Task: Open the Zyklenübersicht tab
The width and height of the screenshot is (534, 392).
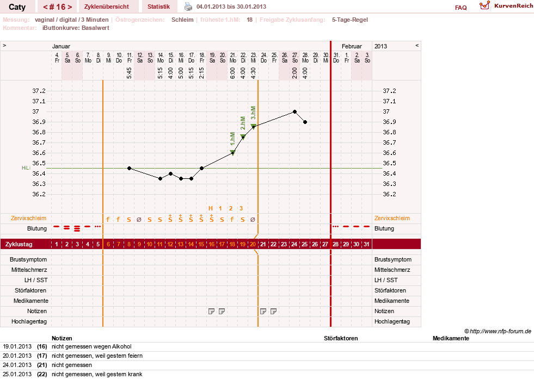Action: 107,7
